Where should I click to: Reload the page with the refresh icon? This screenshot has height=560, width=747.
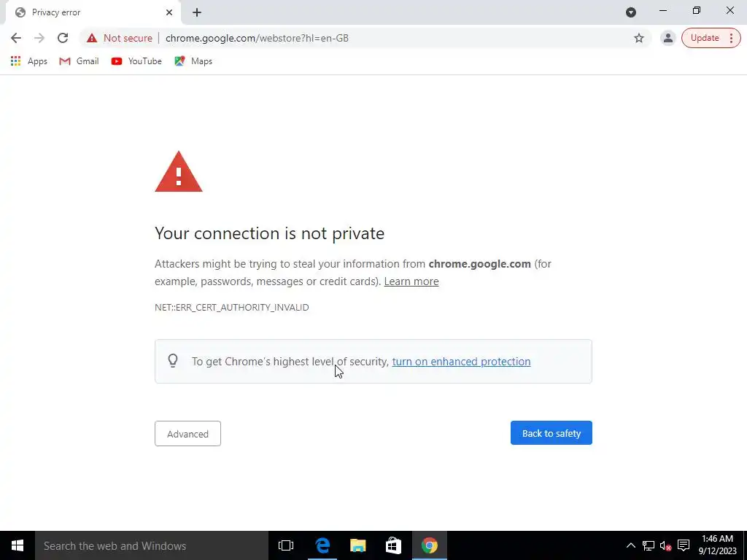pos(63,38)
